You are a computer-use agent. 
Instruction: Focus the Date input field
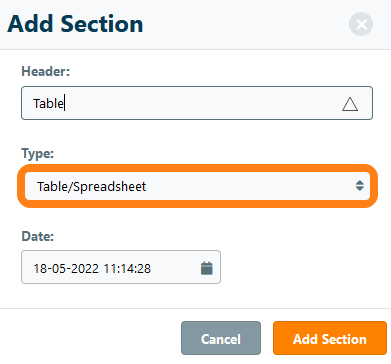point(121,267)
